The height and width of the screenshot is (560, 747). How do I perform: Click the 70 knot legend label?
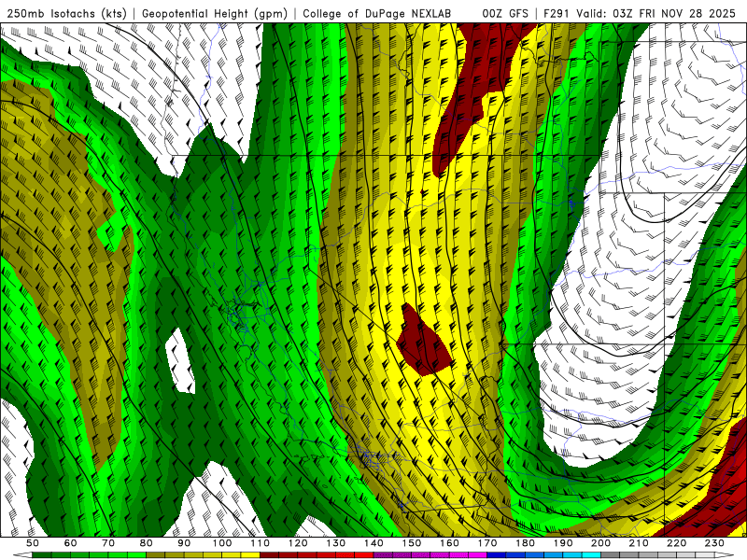pyautogui.click(x=108, y=543)
